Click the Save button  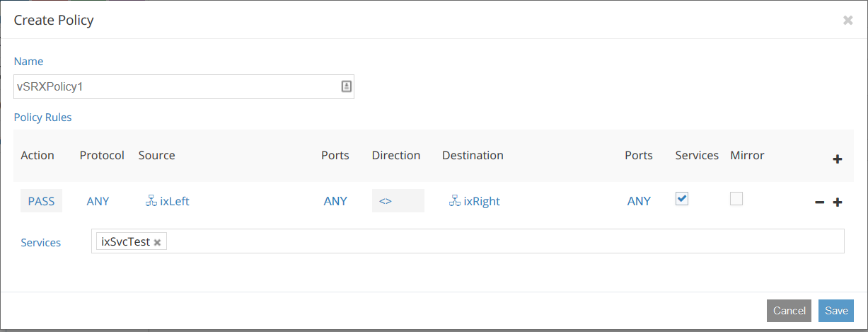(836, 311)
